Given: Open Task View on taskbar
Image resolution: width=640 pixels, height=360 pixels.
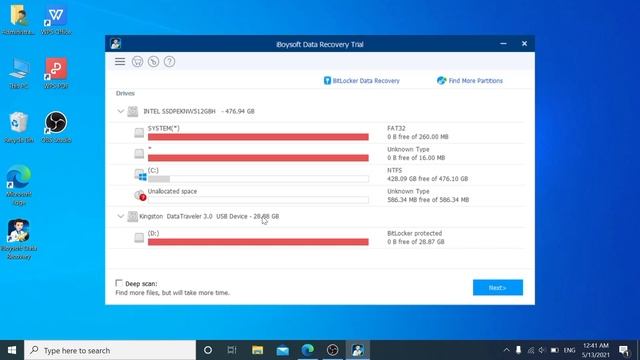Looking at the screenshot, I should tap(232, 350).
